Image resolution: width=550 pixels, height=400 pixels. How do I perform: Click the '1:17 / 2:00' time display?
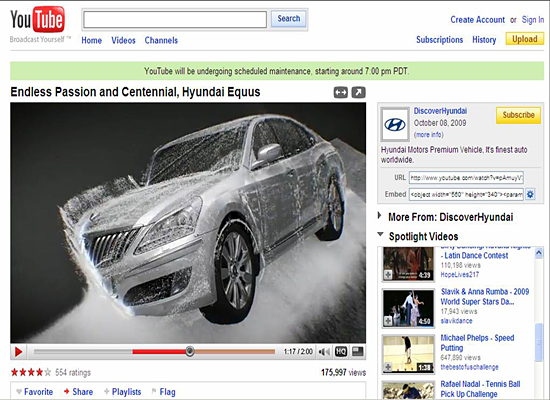298,351
